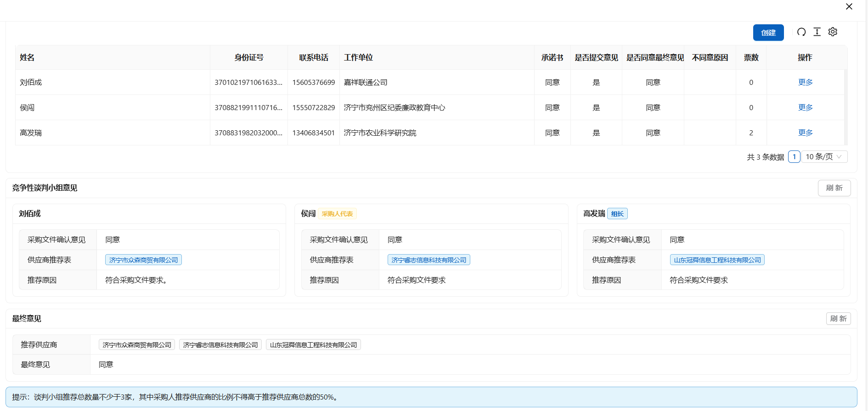Image resolution: width=868 pixels, height=411 pixels.
Task: Click the 济宁睿志信息科技有限公司 tag in 侯闯's card
Action: point(429,260)
